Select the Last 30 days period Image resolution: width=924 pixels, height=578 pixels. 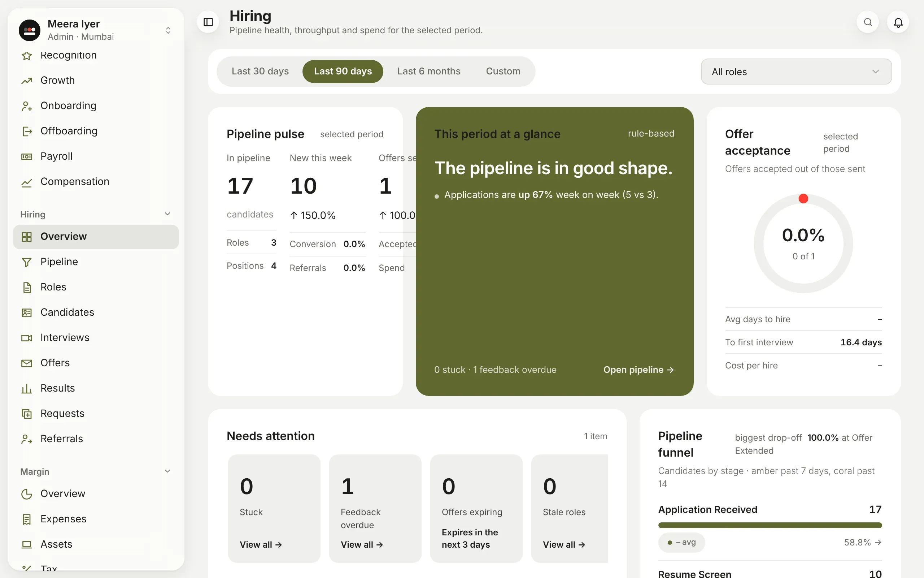coord(260,71)
